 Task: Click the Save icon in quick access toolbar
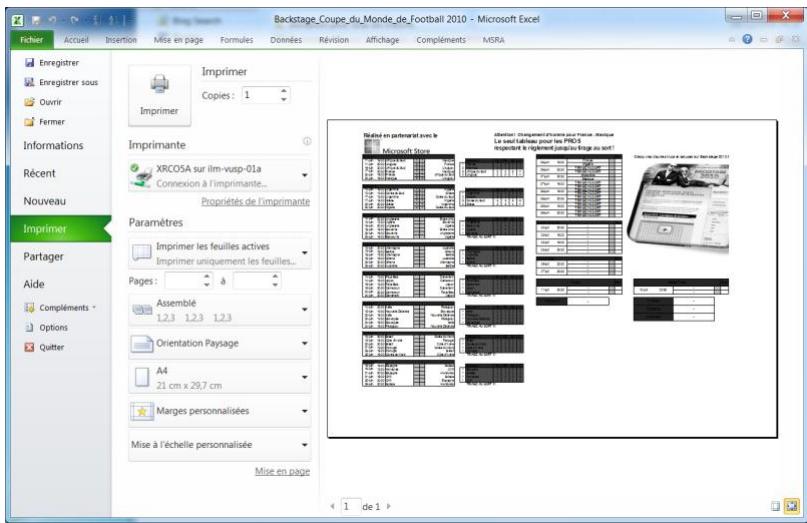coord(36,20)
